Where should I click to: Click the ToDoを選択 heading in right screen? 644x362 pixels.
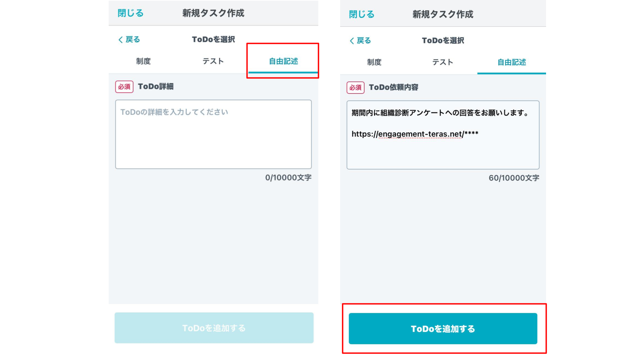tap(443, 41)
